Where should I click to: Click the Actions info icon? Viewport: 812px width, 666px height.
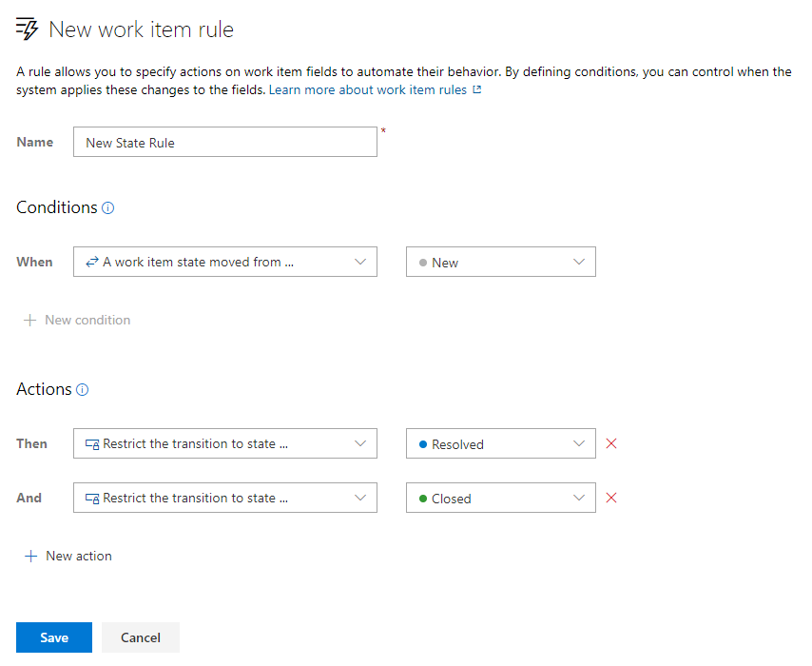click(83, 390)
